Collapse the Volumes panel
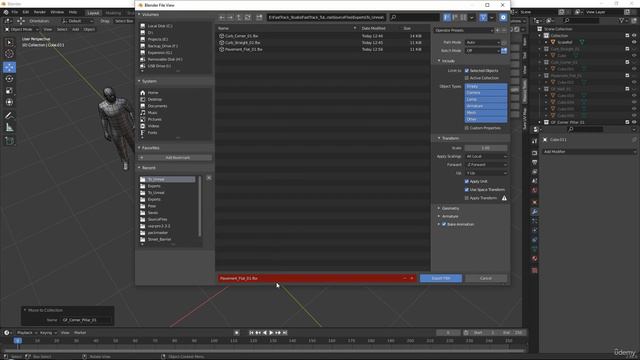 coord(149,15)
